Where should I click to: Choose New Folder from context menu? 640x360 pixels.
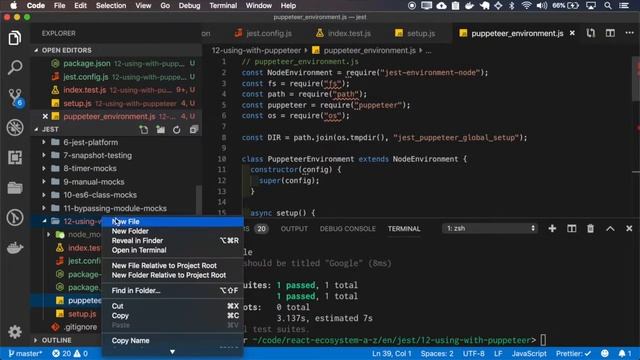(x=172, y=231)
